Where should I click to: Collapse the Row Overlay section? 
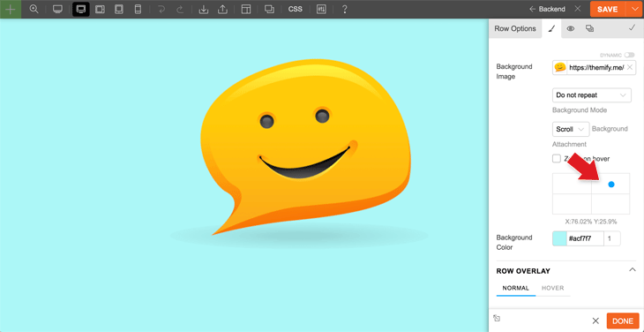(x=633, y=270)
